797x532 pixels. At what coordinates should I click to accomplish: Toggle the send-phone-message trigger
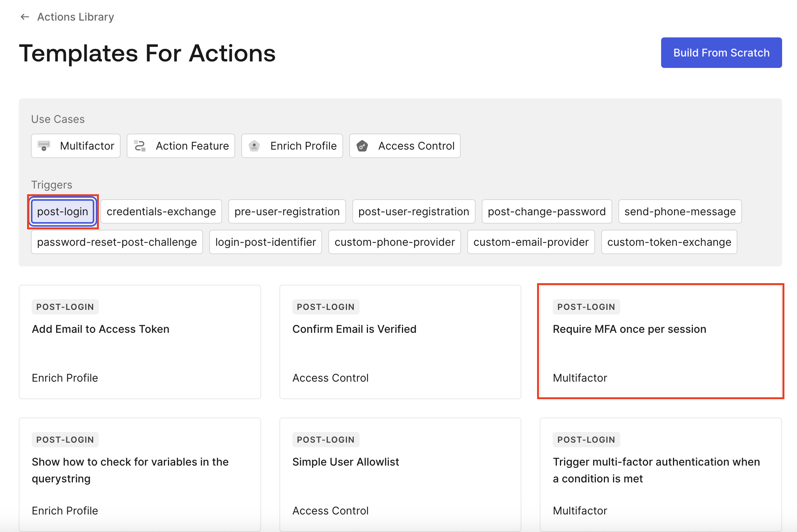pos(680,211)
